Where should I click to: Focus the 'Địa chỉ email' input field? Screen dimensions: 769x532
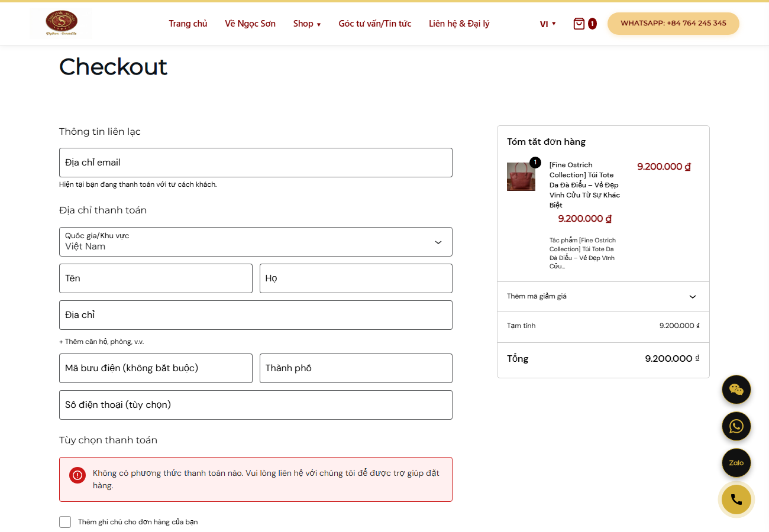[x=256, y=163]
